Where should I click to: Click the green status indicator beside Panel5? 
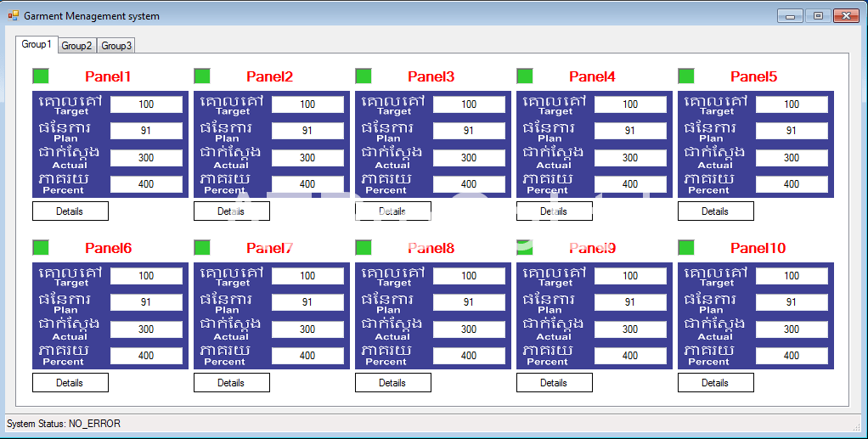[686, 76]
